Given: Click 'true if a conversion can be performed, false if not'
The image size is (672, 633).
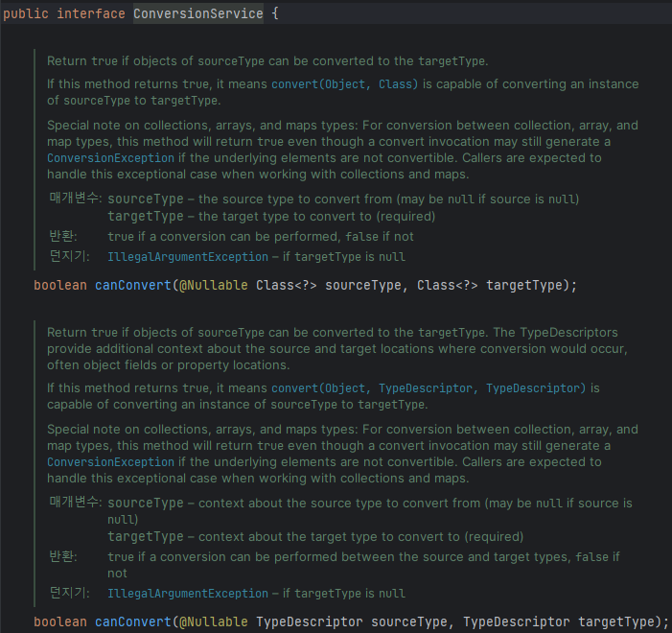Looking at the screenshot, I should pos(261,237).
